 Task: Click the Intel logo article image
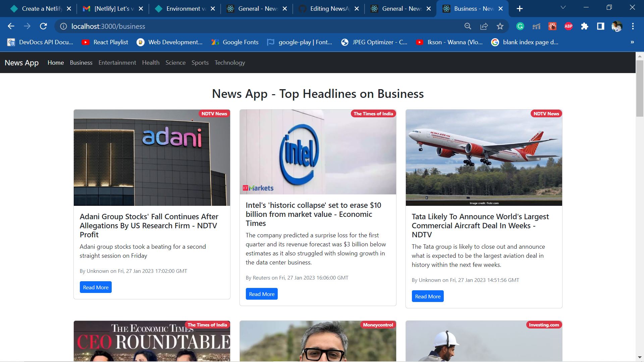318,152
